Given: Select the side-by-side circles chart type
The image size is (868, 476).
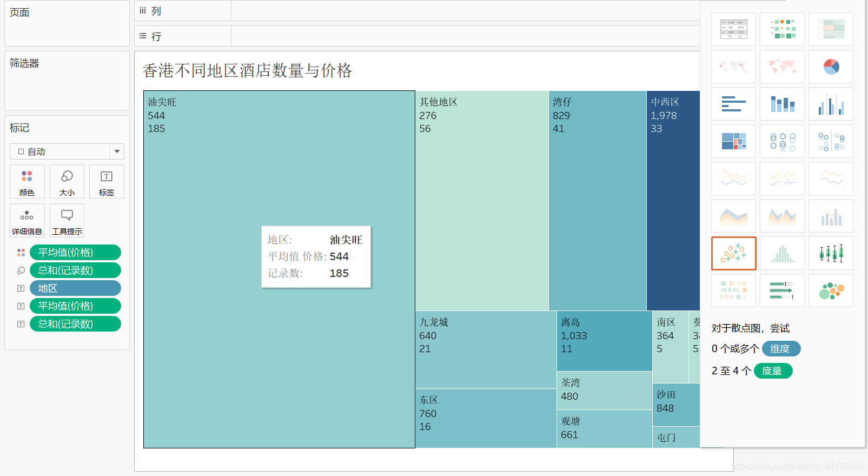Looking at the screenshot, I should (831, 141).
